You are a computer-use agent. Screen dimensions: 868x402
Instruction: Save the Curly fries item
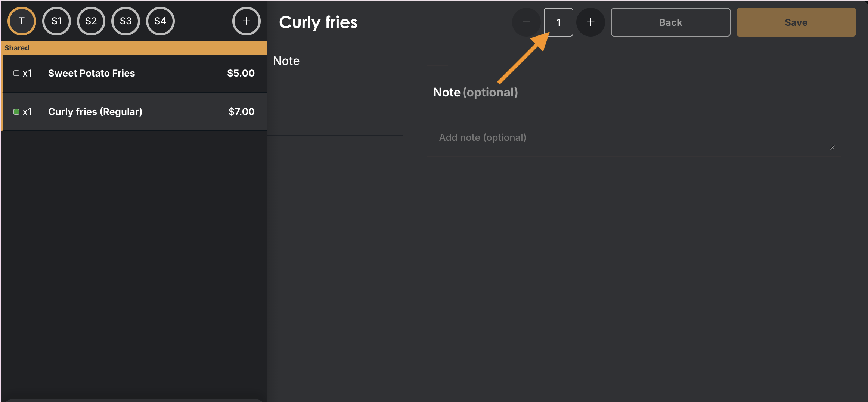(796, 22)
